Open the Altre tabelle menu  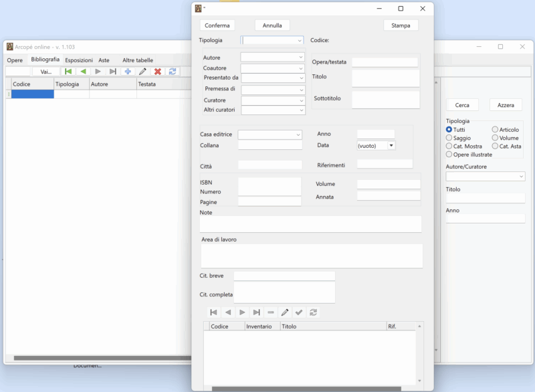coord(137,60)
